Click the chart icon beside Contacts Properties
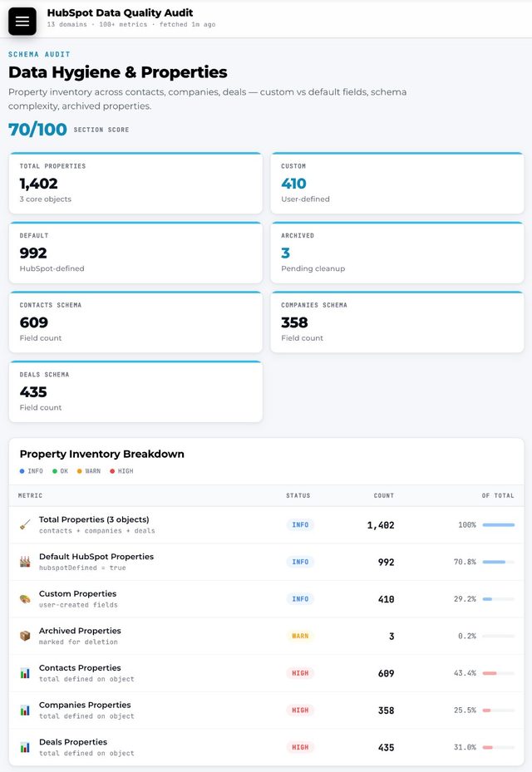This screenshot has width=532, height=772. (x=25, y=673)
